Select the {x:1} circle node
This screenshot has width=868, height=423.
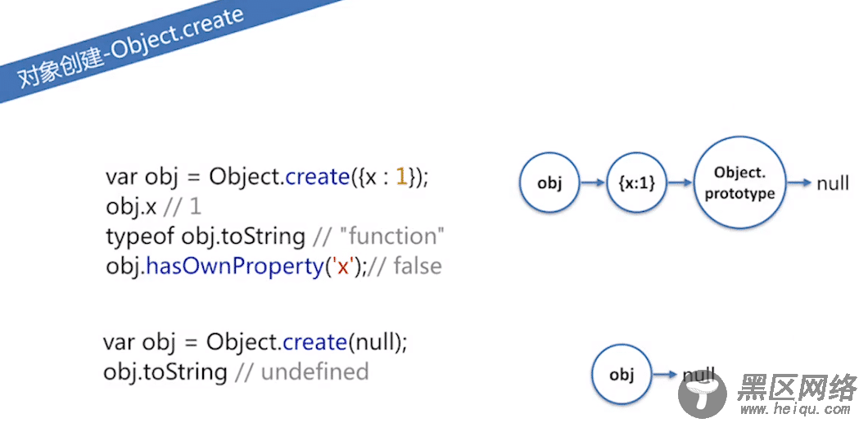tap(636, 183)
